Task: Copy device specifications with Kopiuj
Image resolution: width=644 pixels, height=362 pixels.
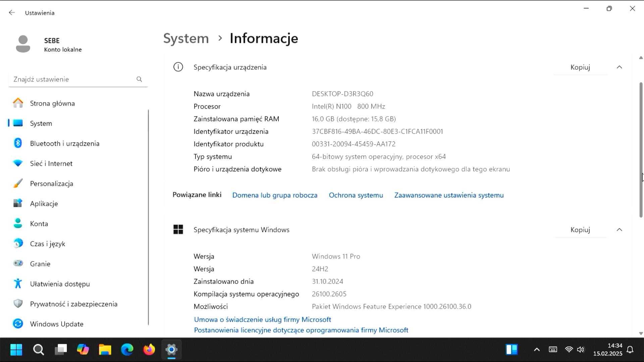Action: (580, 67)
